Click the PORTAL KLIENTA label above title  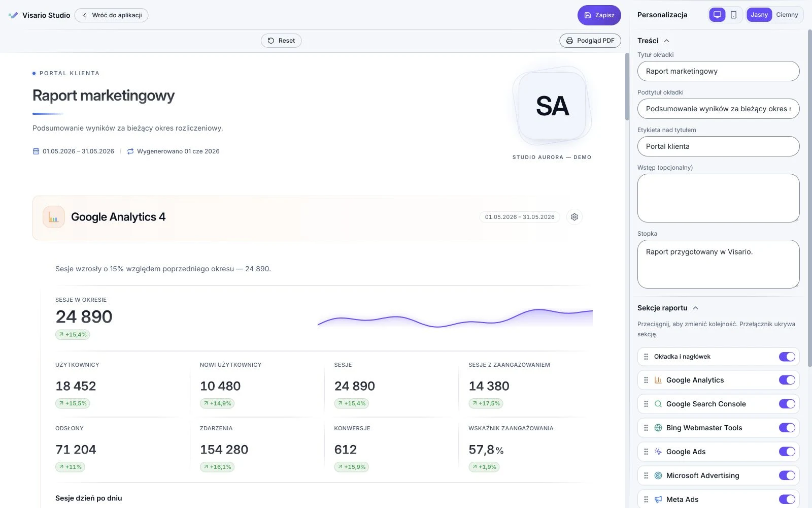pyautogui.click(x=70, y=73)
